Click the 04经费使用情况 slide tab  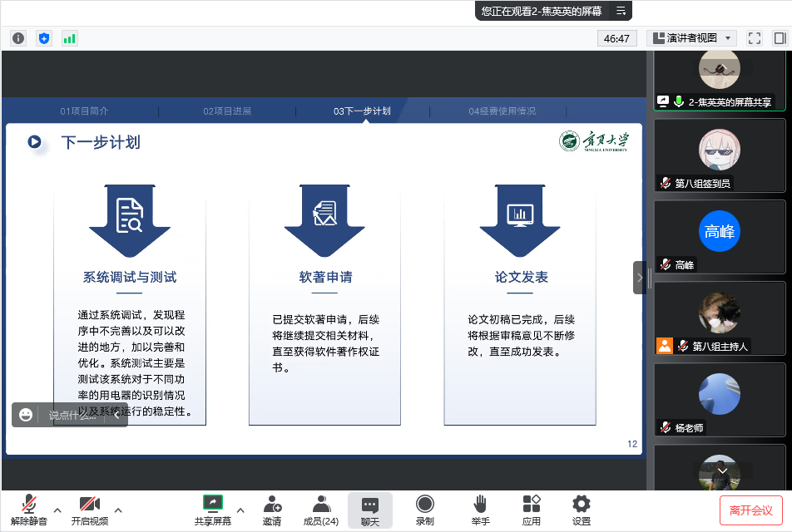pos(502,111)
